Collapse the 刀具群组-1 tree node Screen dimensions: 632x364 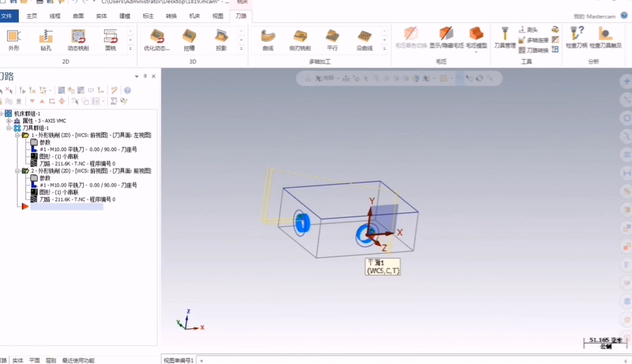coord(9,128)
